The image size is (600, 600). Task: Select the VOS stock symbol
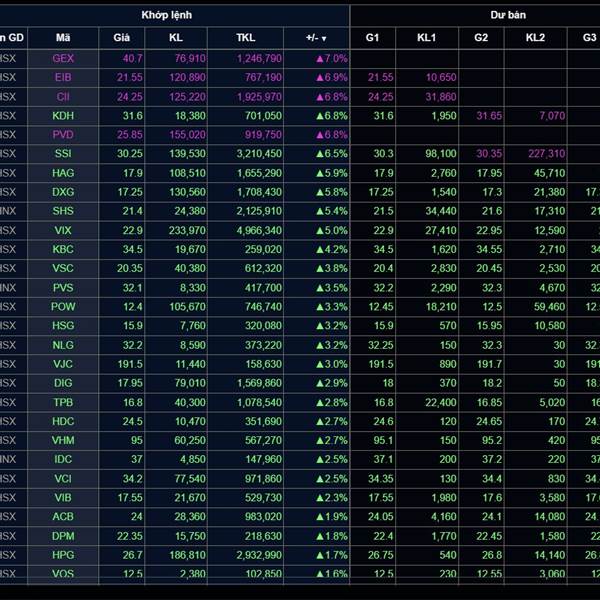coord(63,573)
